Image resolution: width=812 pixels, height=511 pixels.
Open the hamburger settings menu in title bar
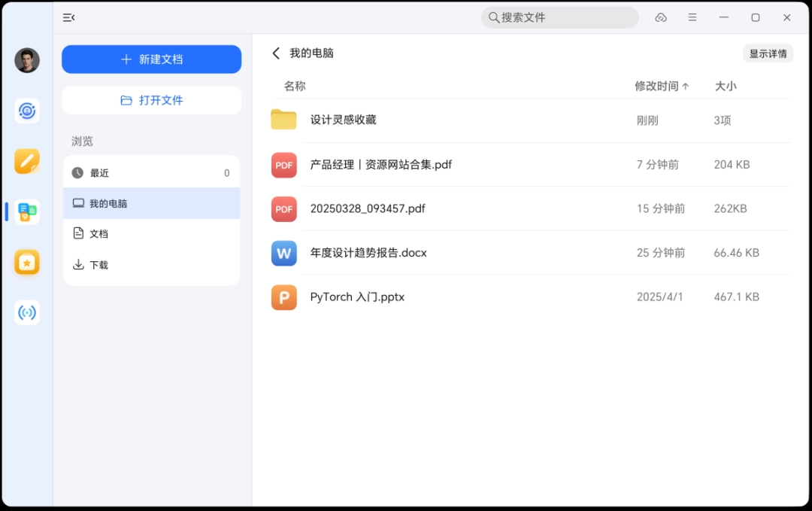point(692,17)
